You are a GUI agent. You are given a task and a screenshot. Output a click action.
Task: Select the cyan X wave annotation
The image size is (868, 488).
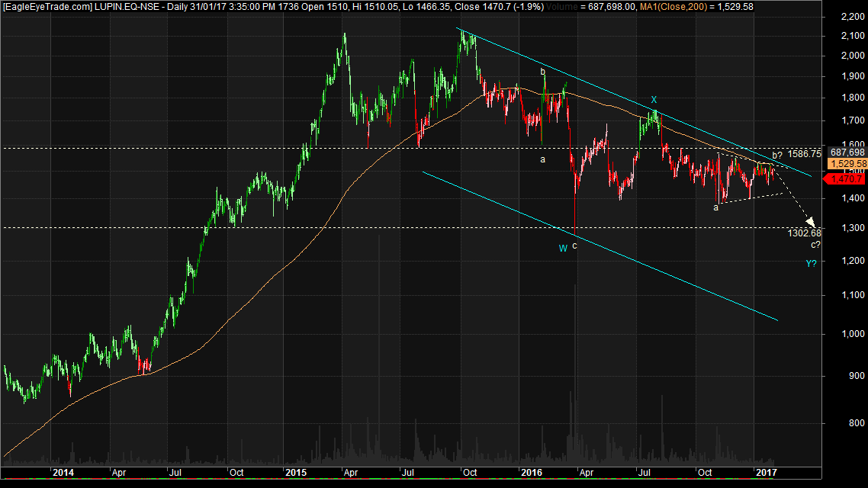(653, 99)
